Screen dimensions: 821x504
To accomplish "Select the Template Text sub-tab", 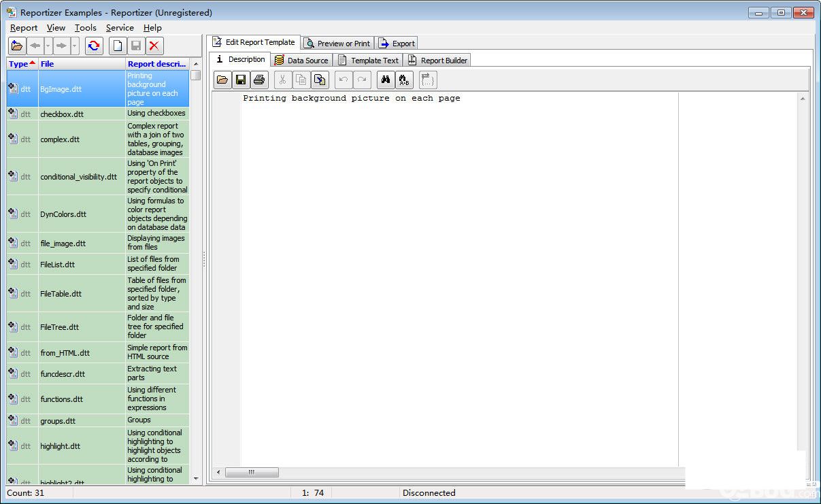I will tap(368, 61).
